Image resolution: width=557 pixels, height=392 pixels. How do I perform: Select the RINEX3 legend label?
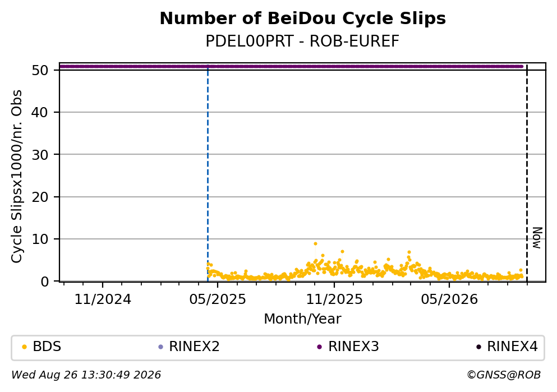pyautogui.click(x=353, y=347)
